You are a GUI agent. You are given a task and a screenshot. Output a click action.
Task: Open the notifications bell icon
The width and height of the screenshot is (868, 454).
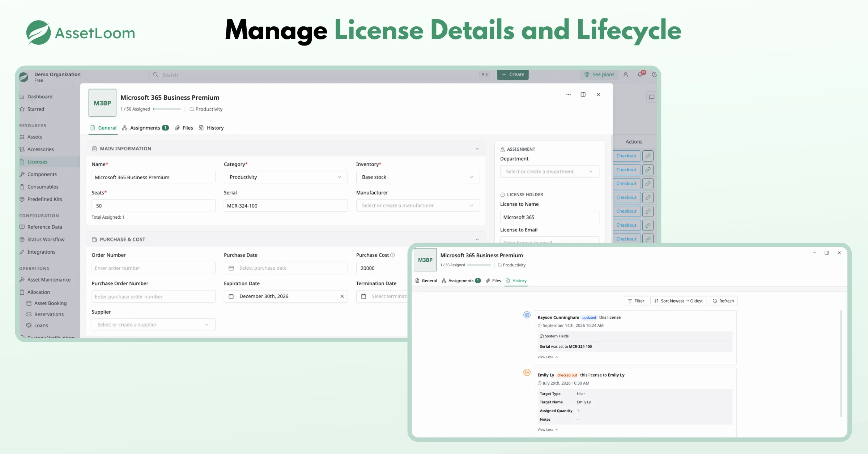point(640,74)
